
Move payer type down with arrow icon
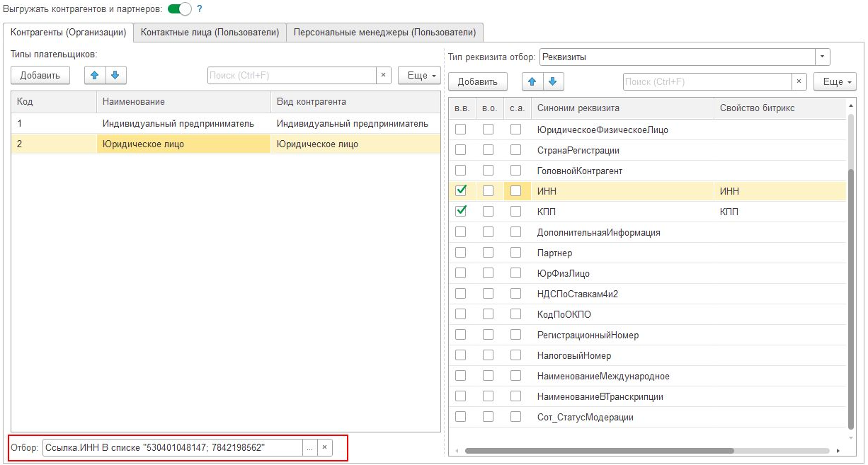pos(114,75)
